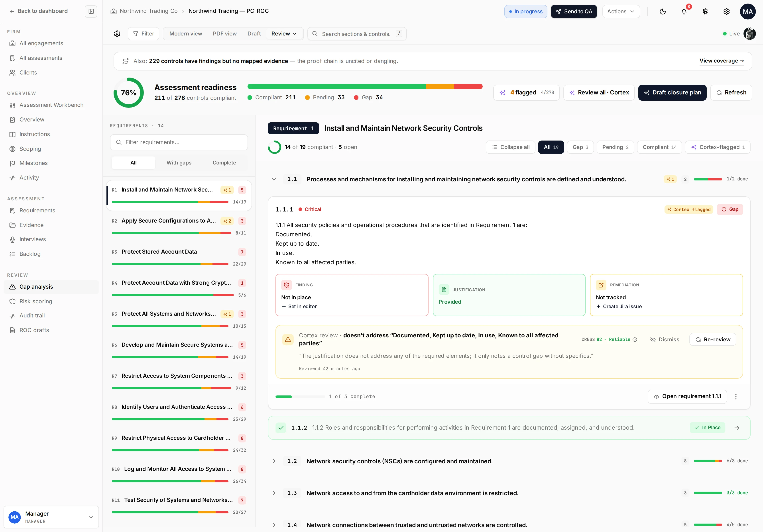The image size is (763, 532).
Task: Open the Manager role switcher
Action: click(51, 517)
